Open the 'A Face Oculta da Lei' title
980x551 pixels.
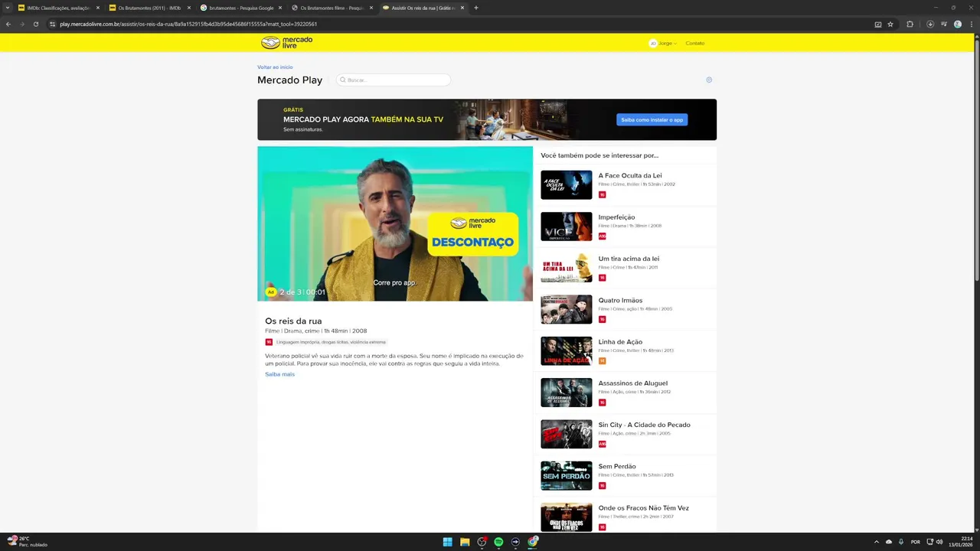click(x=630, y=175)
